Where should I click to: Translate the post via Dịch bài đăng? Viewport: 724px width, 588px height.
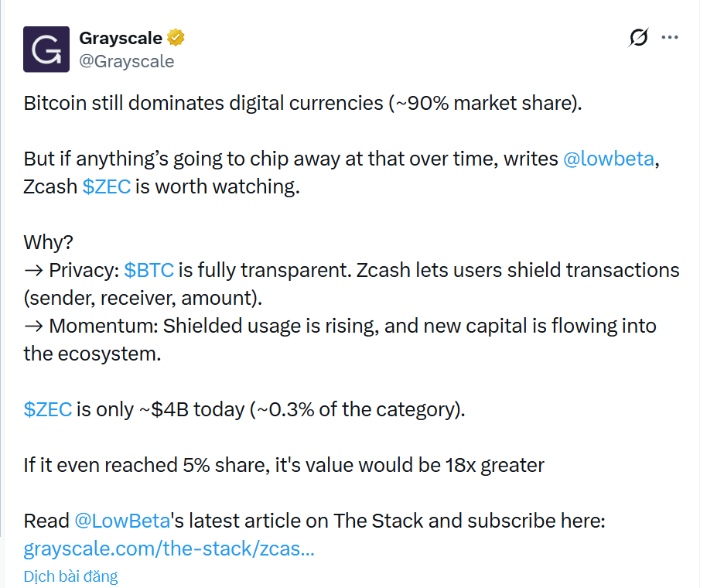[70, 576]
